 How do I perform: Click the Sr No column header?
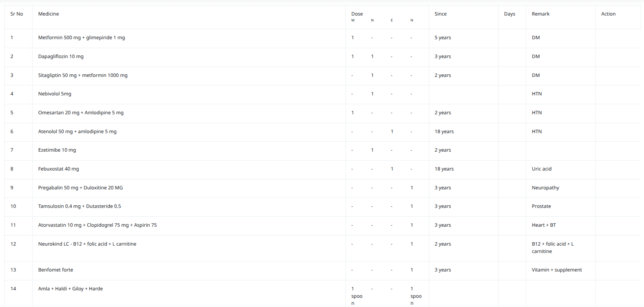pyautogui.click(x=17, y=14)
